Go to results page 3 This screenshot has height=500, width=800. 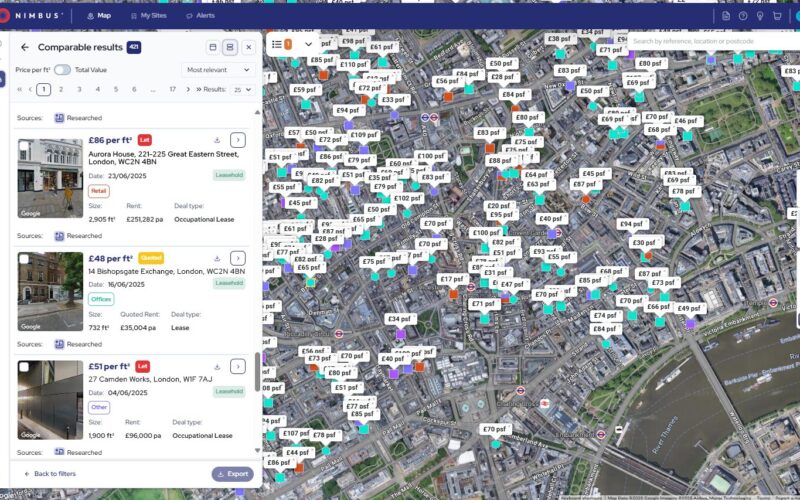(x=79, y=89)
